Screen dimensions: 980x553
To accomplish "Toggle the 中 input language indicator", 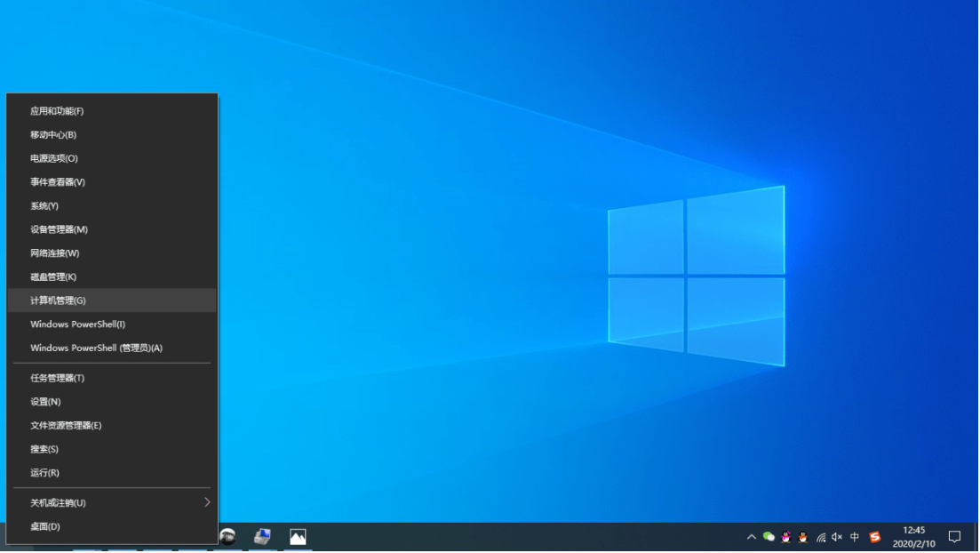I will pos(855,537).
